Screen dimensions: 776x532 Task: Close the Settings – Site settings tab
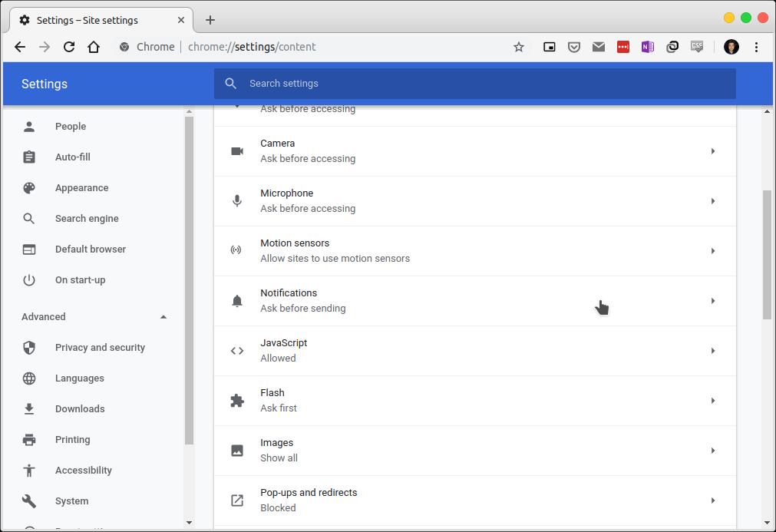181,20
